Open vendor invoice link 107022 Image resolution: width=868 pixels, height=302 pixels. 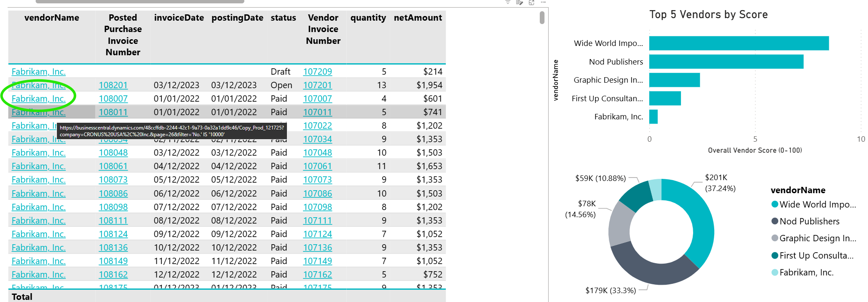pos(317,126)
